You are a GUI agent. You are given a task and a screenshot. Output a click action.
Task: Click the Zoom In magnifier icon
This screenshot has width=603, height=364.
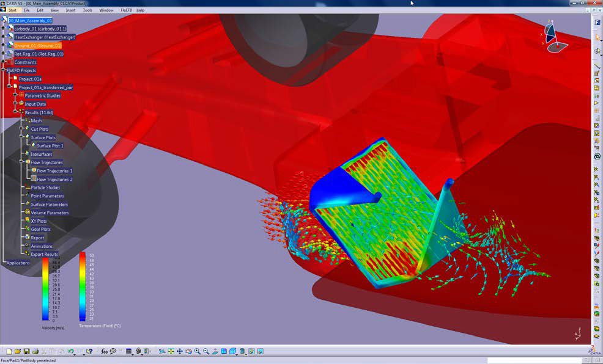(198, 351)
